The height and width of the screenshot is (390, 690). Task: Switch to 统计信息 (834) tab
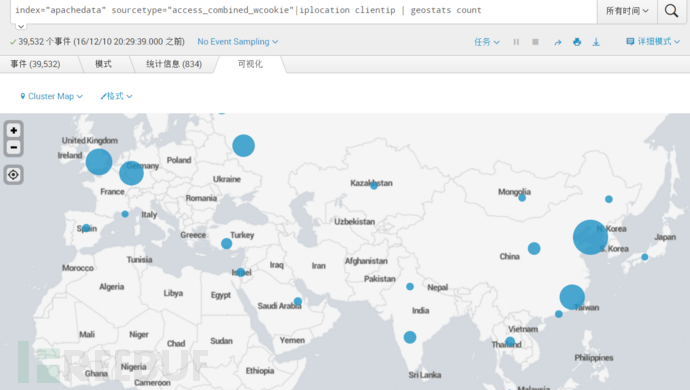pos(174,64)
